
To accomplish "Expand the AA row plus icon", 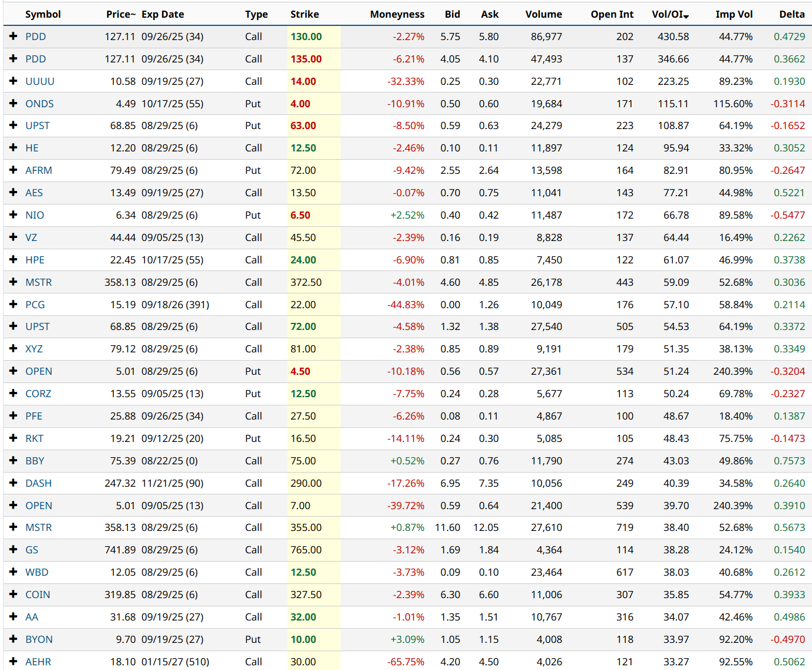I will tap(13, 617).
